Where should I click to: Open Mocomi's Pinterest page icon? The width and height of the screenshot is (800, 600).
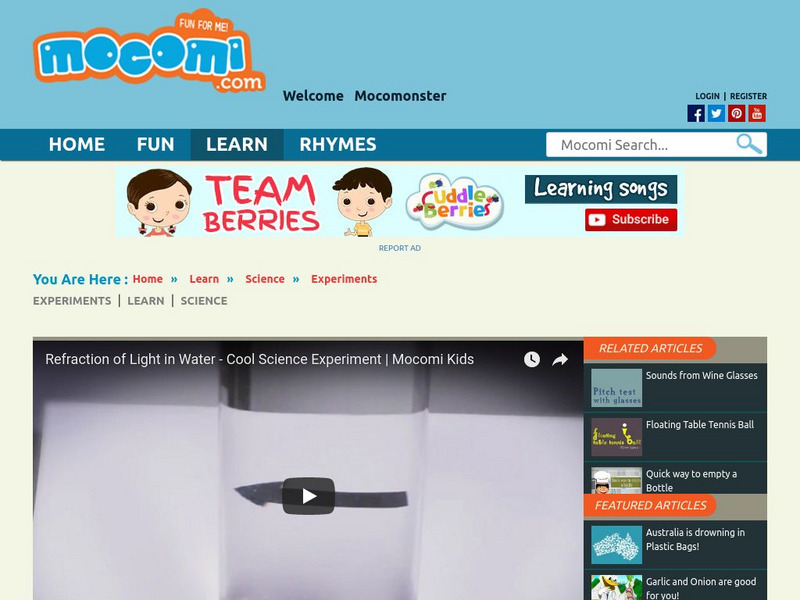[x=737, y=113]
